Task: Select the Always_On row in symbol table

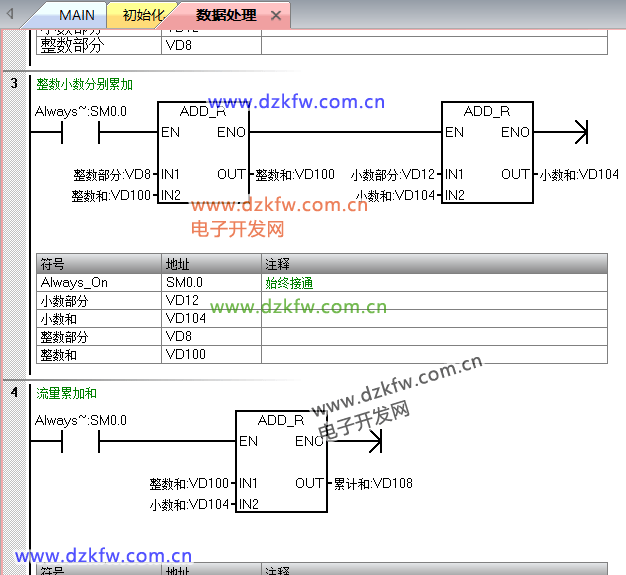Action: pos(98,283)
